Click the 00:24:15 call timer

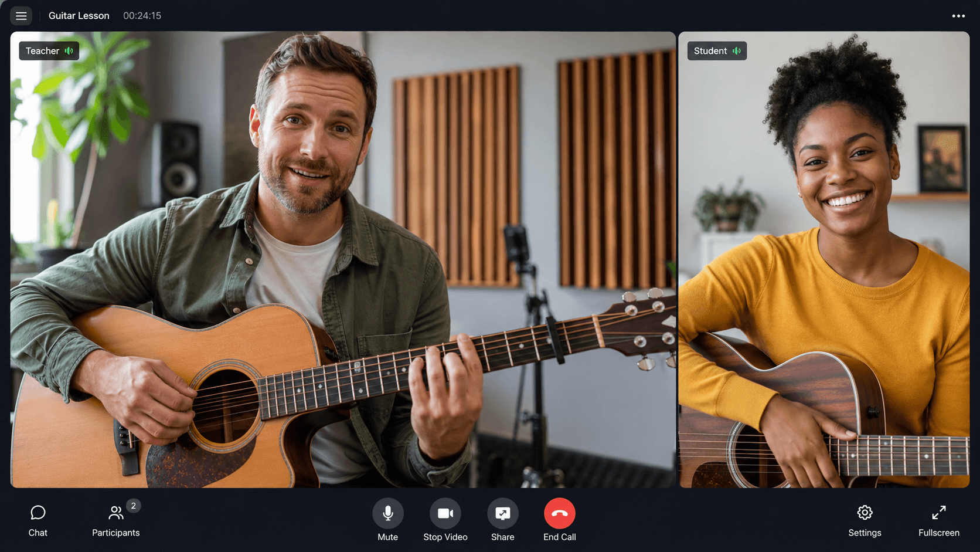[x=142, y=16]
